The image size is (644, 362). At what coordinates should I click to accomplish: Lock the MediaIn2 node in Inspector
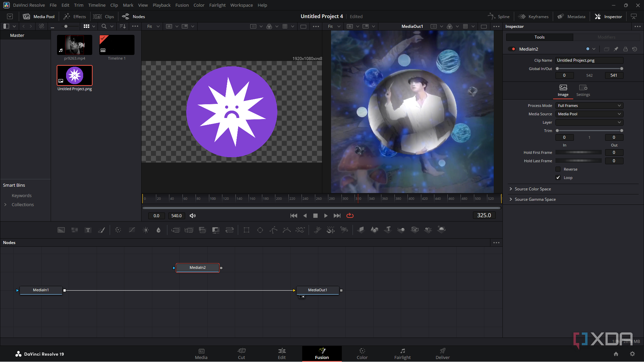coord(625,49)
